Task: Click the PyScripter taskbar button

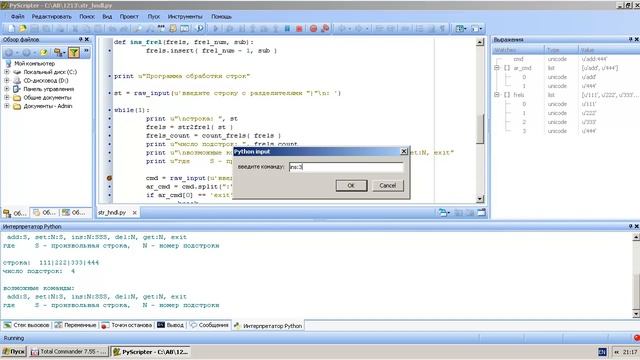Action: (151, 351)
